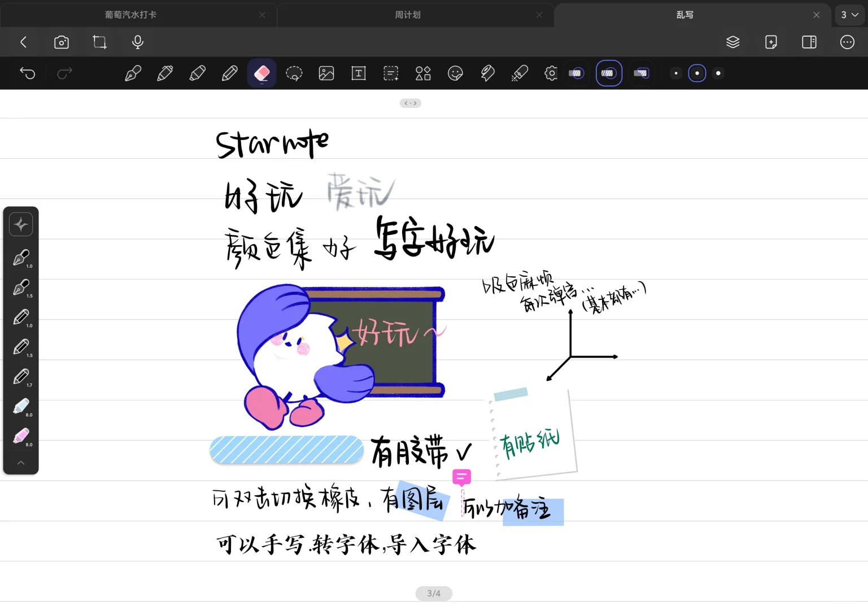Collapse the floating pen preset panel

coord(21,463)
